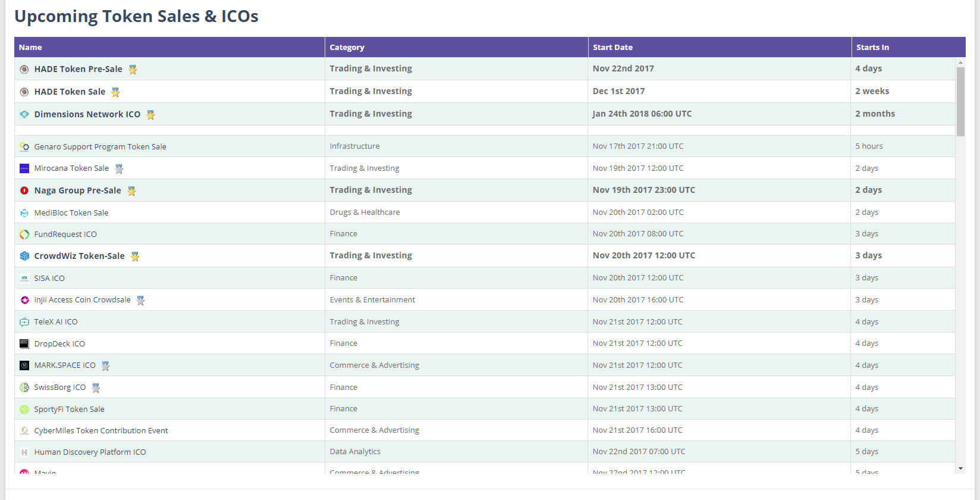Viewport: 980px width, 500px height.
Task: Click the gold star beside Naga Group Pre-Sale
Action: click(x=131, y=191)
